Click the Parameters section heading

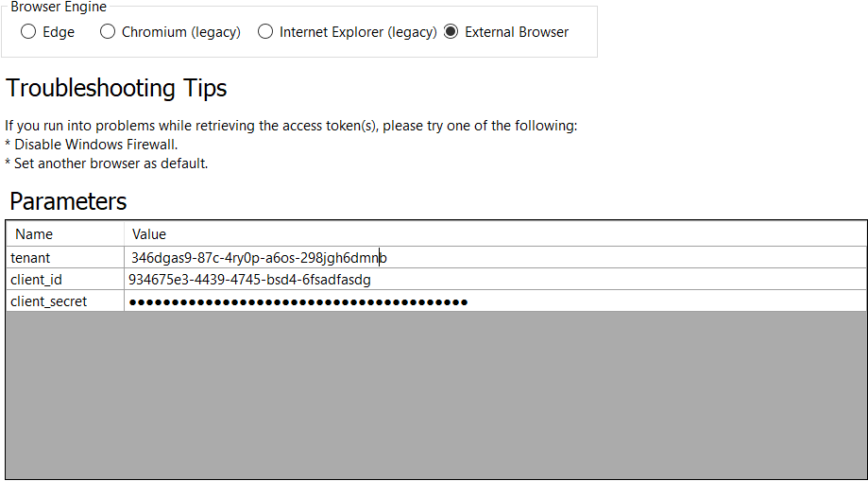[68, 201]
